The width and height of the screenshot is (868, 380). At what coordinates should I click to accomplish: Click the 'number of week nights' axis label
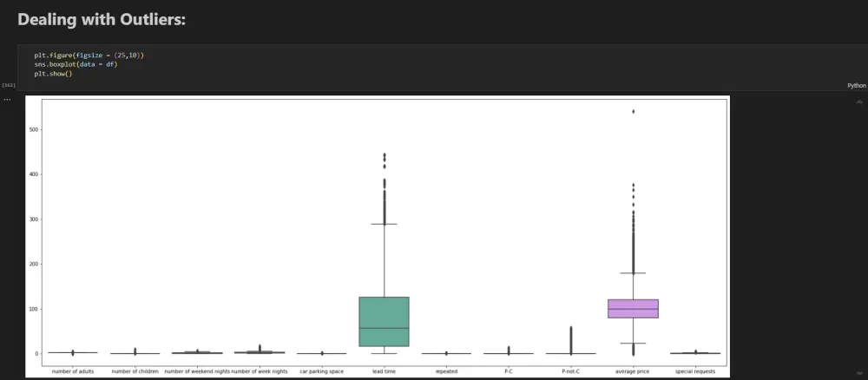click(259, 371)
